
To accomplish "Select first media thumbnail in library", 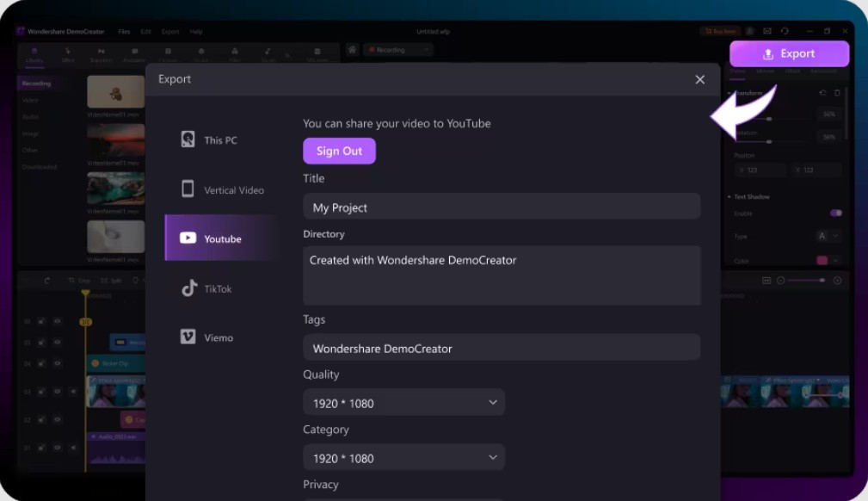I will coord(115,91).
